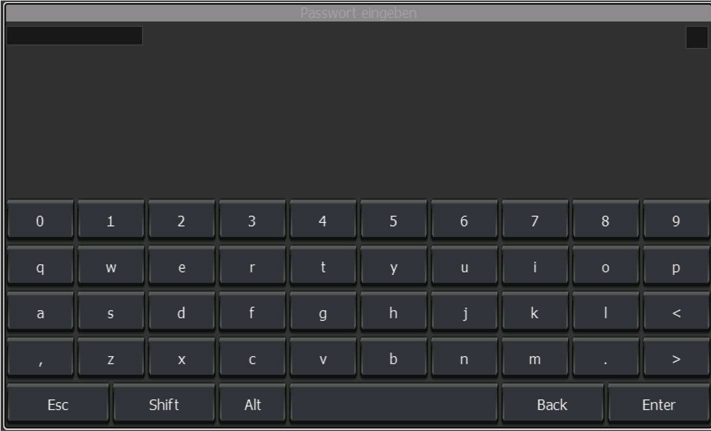Tap the period key

[605, 358]
